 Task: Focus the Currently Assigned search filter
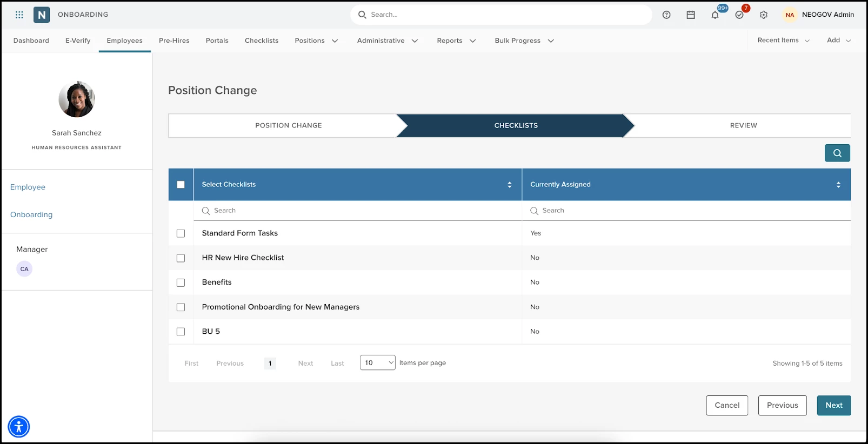tap(686, 211)
